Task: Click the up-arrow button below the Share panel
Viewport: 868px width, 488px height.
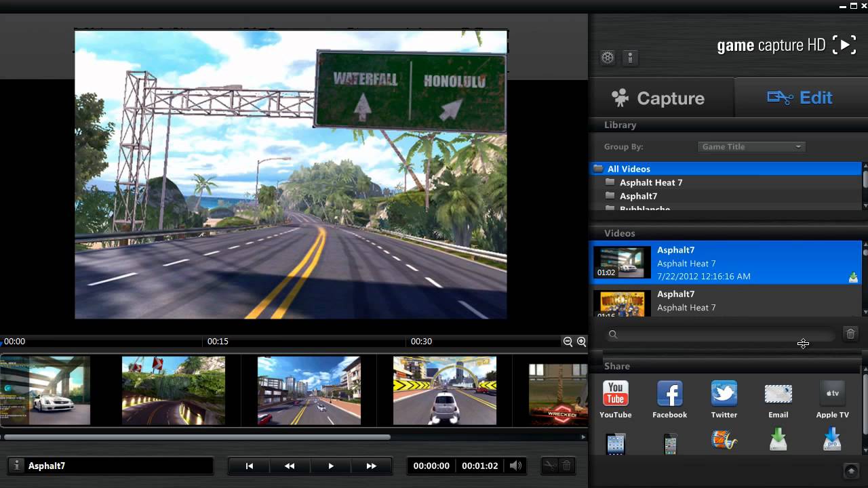Action: point(851,471)
